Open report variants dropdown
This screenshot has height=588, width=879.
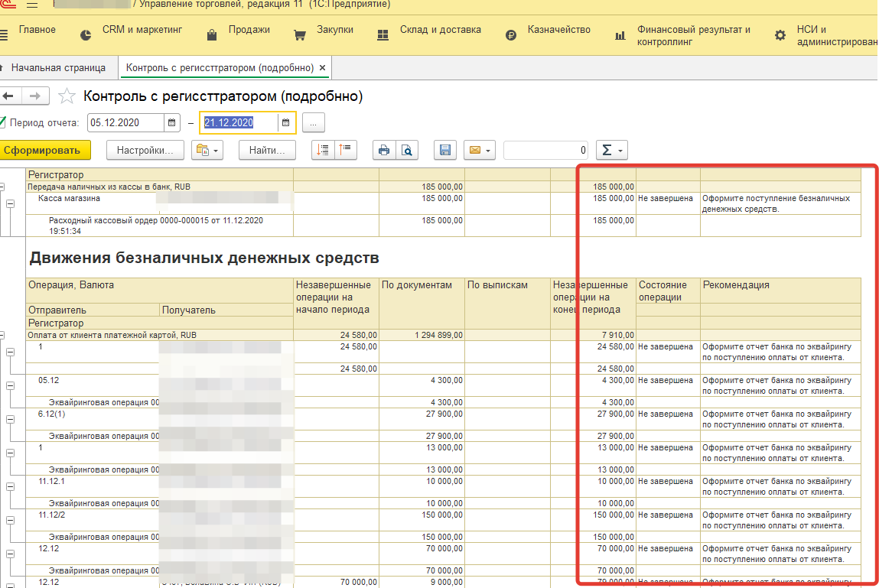point(207,151)
